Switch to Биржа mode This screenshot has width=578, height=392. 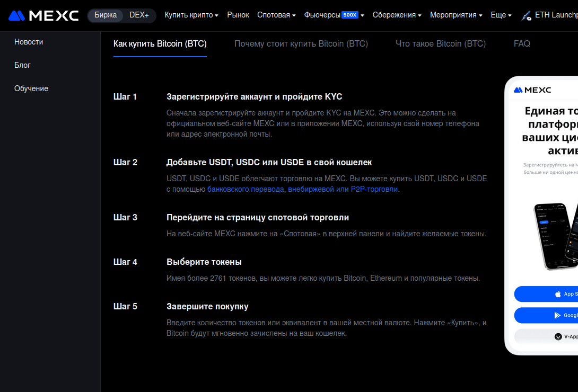coord(106,15)
